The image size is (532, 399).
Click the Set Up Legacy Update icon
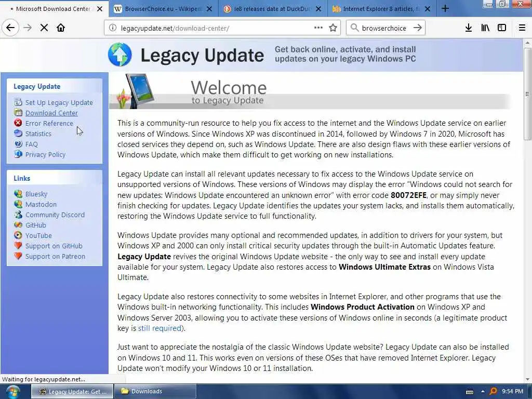pos(18,102)
